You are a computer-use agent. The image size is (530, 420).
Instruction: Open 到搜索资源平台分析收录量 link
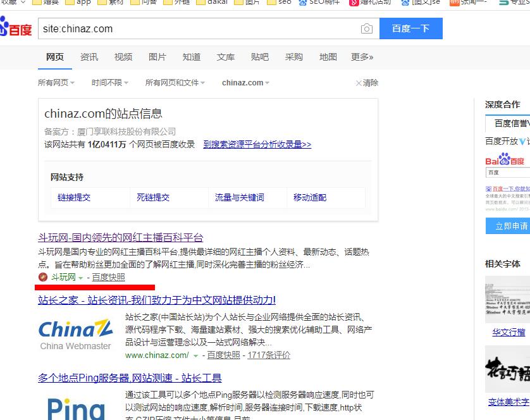click(257, 144)
